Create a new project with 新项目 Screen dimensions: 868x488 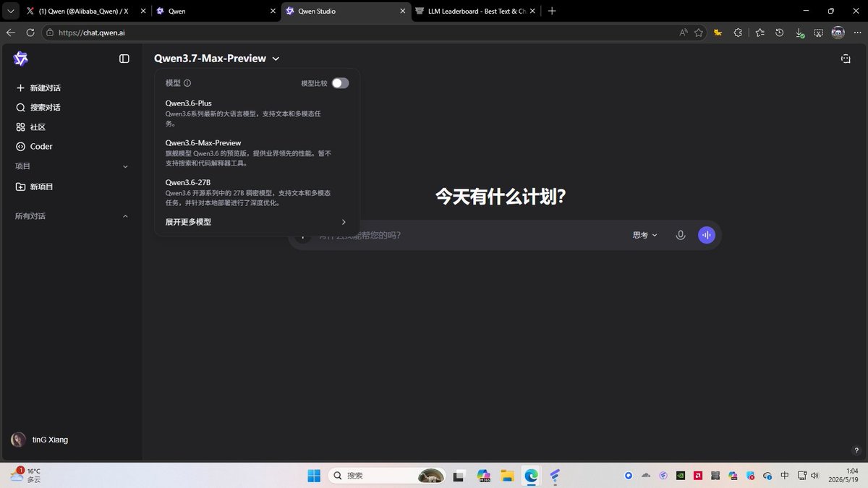(x=35, y=187)
